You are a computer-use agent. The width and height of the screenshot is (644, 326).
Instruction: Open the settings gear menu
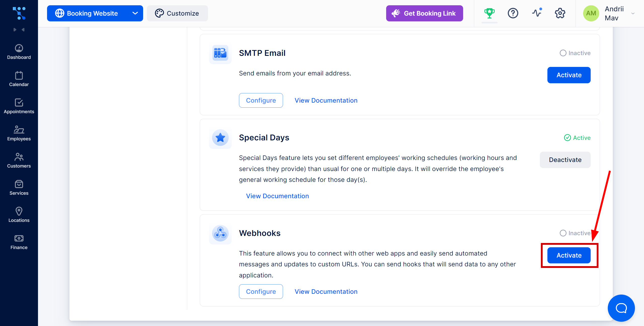click(561, 13)
